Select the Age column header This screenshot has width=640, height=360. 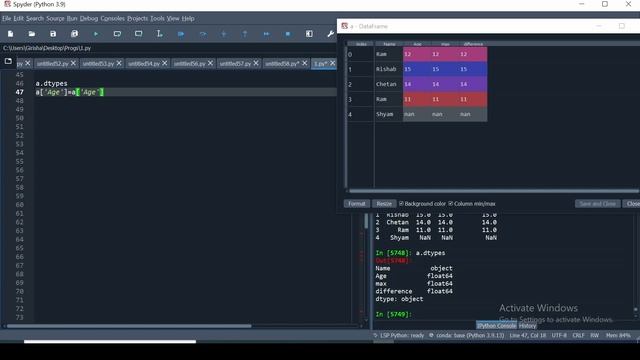417,44
